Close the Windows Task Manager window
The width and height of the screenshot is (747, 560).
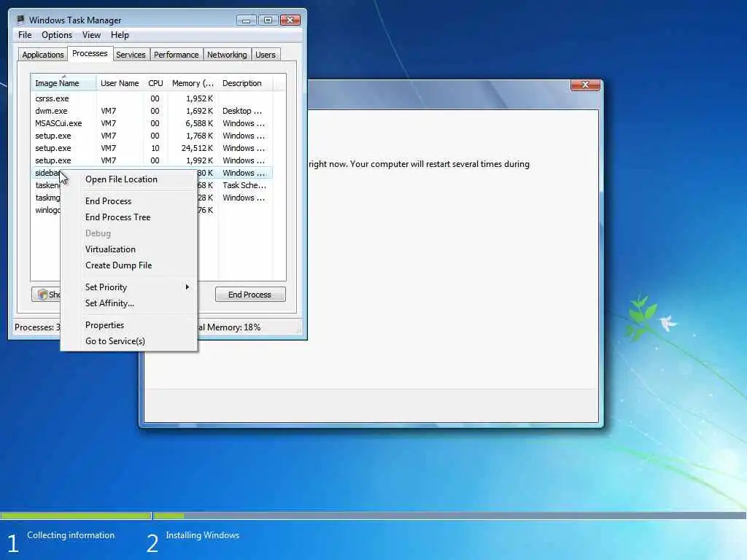pyautogui.click(x=290, y=20)
